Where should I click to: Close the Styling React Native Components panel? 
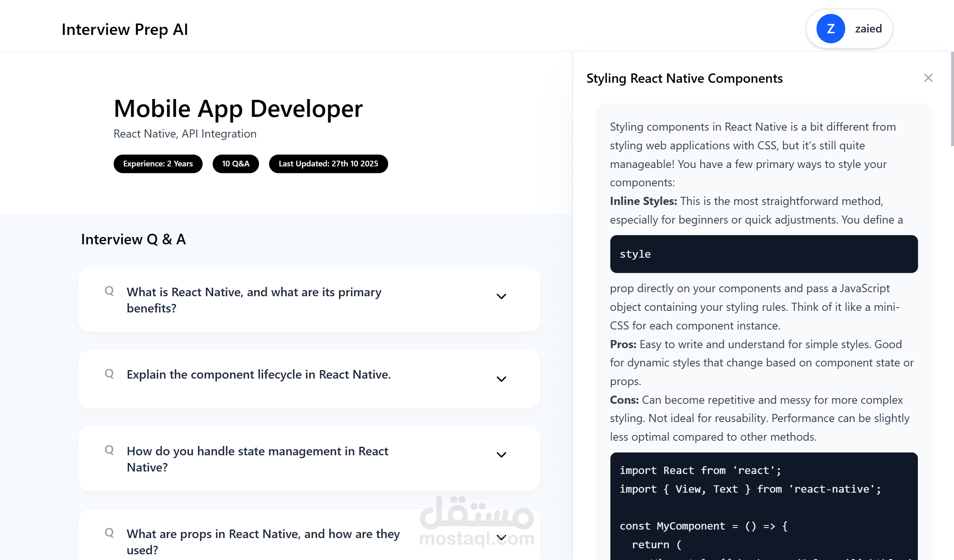928,78
